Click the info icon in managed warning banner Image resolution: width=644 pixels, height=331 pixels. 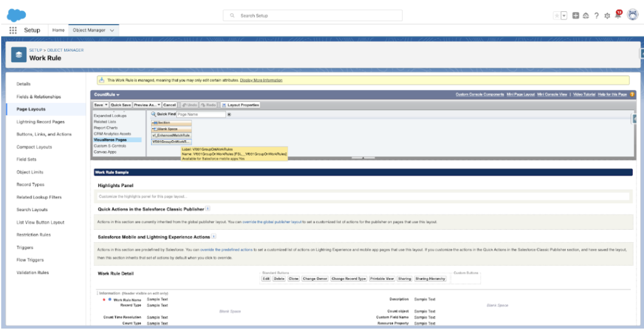click(101, 80)
